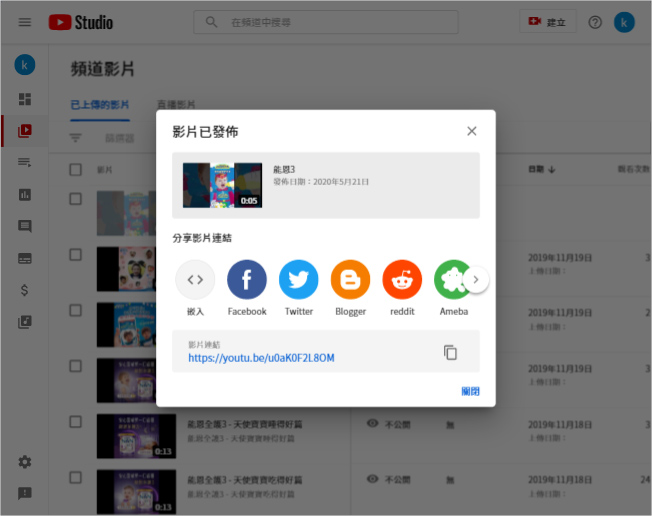Open the Monetization dollar icon

pos(25,290)
